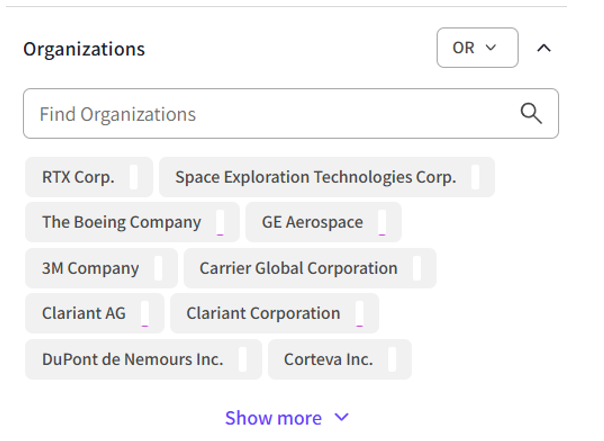
Task: Select The Boeing Company chip
Action: click(121, 222)
